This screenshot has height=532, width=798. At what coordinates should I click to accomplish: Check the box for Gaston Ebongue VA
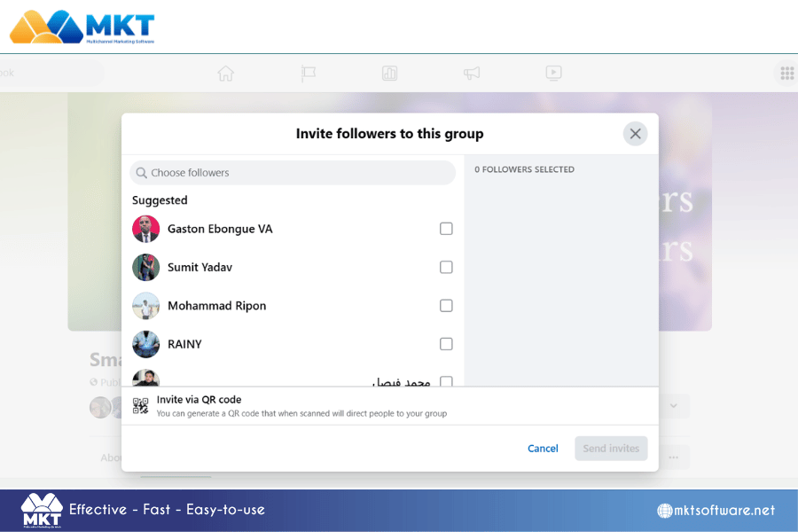pyautogui.click(x=446, y=229)
